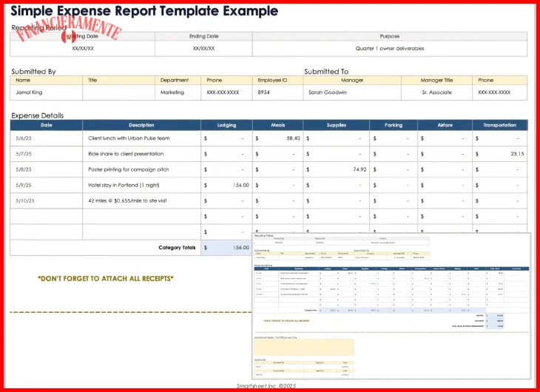This screenshot has height=392, width=540.
Task: Select the employee ID '8954' cell
Action: (277, 92)
